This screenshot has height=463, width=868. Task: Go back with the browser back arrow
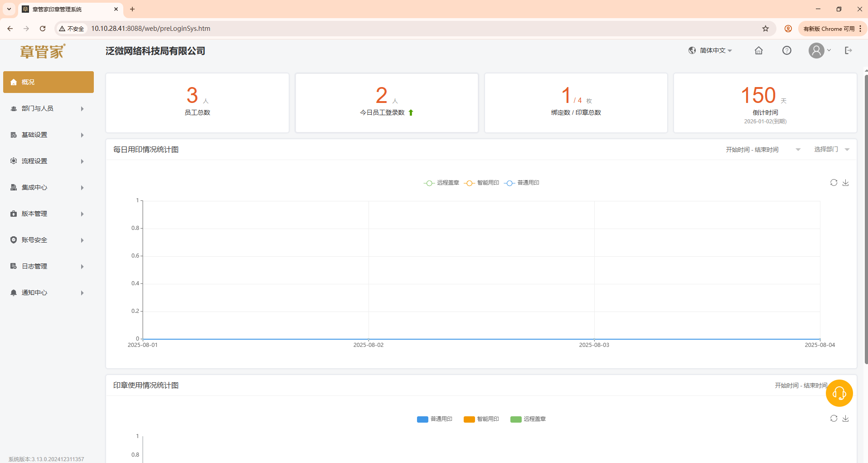click(x=10, y=29)
